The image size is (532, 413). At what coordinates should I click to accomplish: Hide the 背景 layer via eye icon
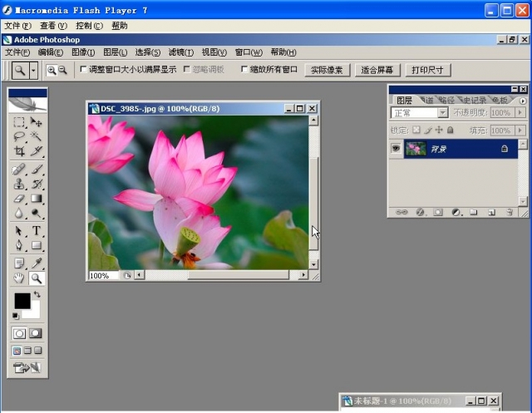[x=397, y=148]
